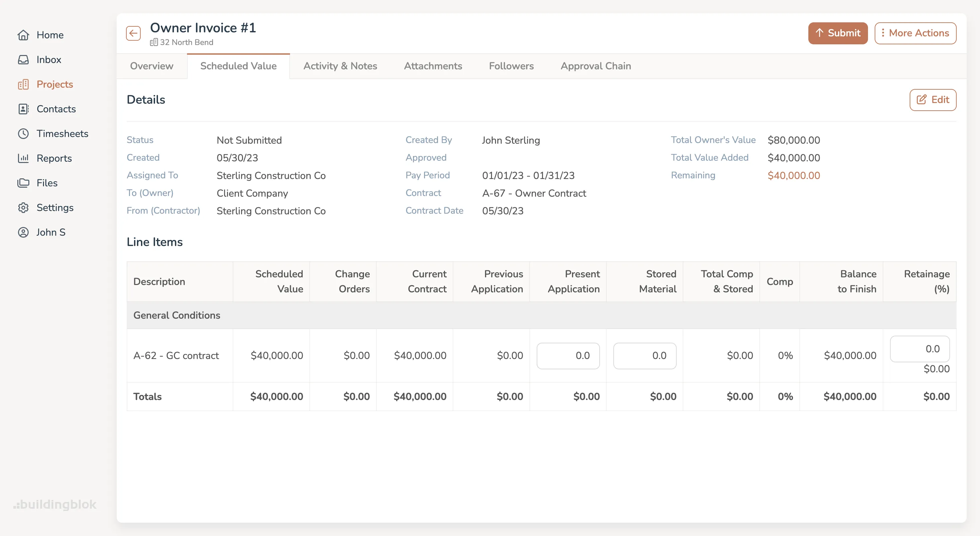Open the John S profile icon

[x=24, y=232]
